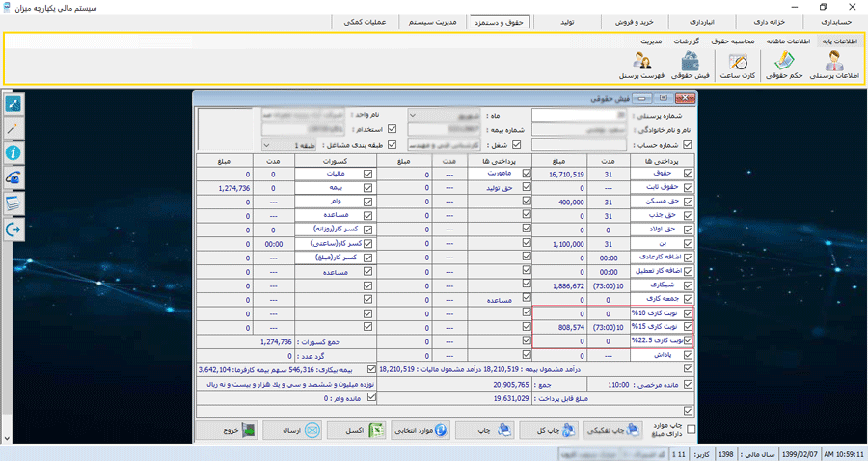Viewport: 868px width, 461px height.
Task: Toggle the کسر کار(روزانه) checkbox
Action: click(367, 230)
